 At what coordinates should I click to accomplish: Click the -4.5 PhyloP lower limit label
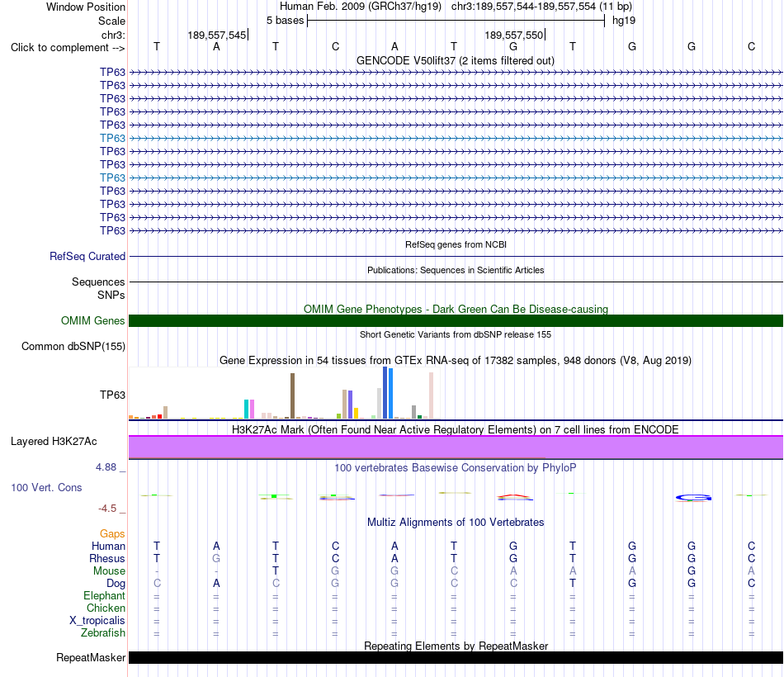coord(107,509)
